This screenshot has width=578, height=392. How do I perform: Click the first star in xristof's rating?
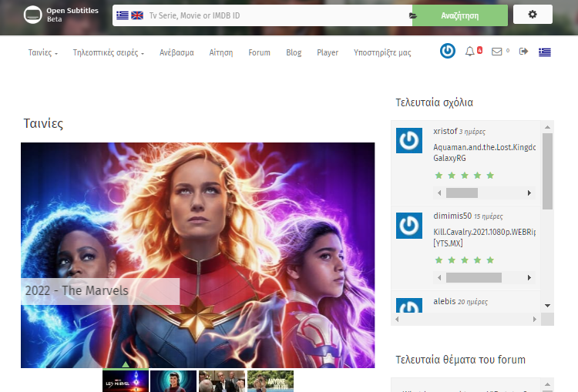click(439, 176)
